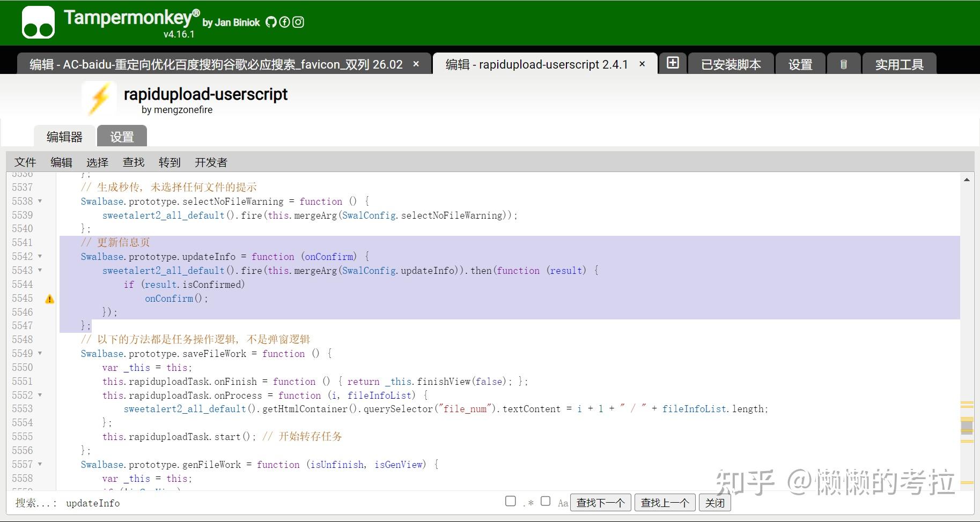Collapse code fold at line 5552

(x=40, y=396)
